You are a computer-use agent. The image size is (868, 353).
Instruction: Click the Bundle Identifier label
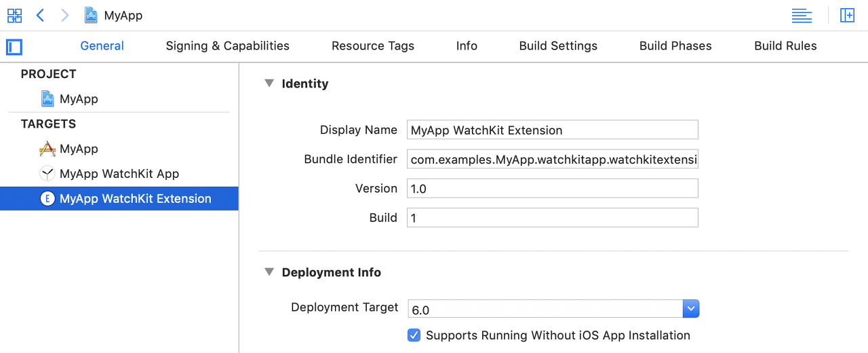pyautogui.click(x=351, y=159)
